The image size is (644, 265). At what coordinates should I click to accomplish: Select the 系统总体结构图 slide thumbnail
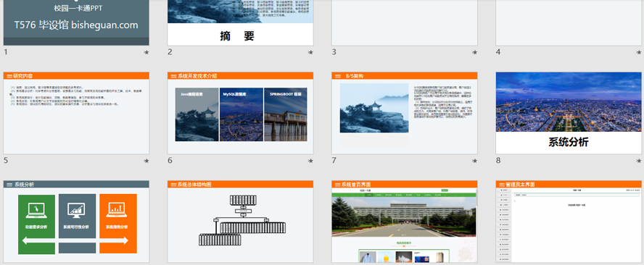pyautogui.click(x=240, y=222)
